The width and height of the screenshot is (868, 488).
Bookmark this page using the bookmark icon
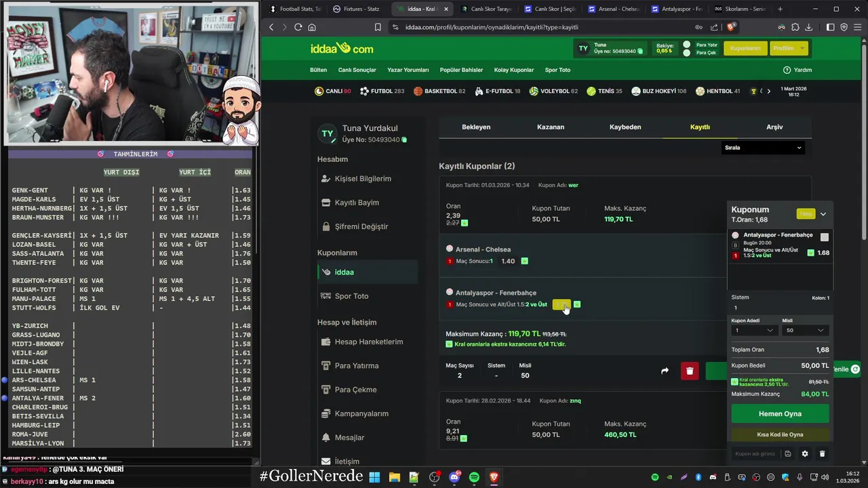pos(378,27)
